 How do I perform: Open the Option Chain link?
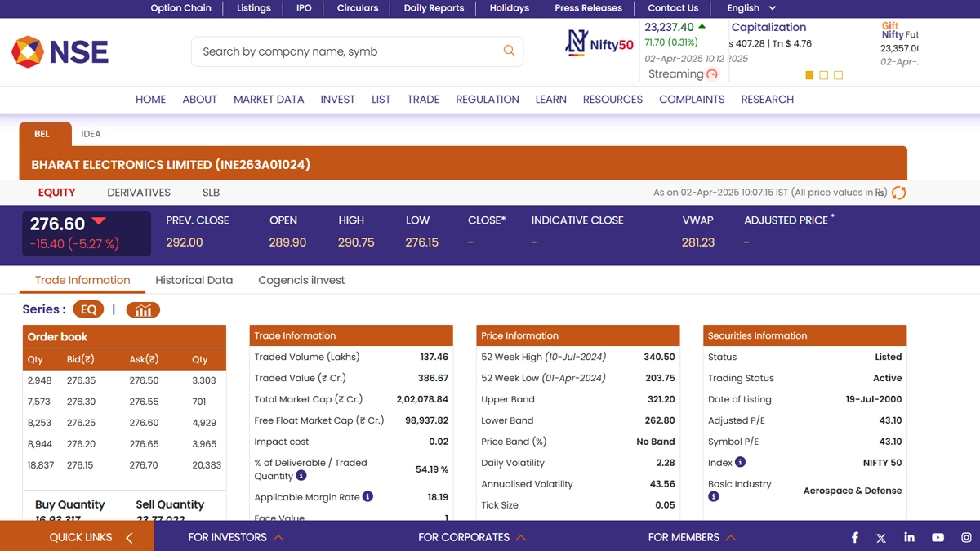pos(180,8)
